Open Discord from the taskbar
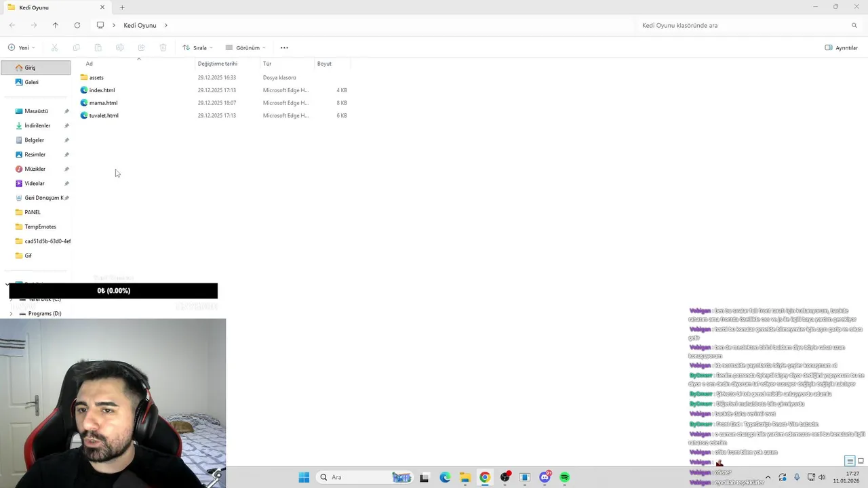This screenshot has width=868, height=488. click(x=545, y=477)
